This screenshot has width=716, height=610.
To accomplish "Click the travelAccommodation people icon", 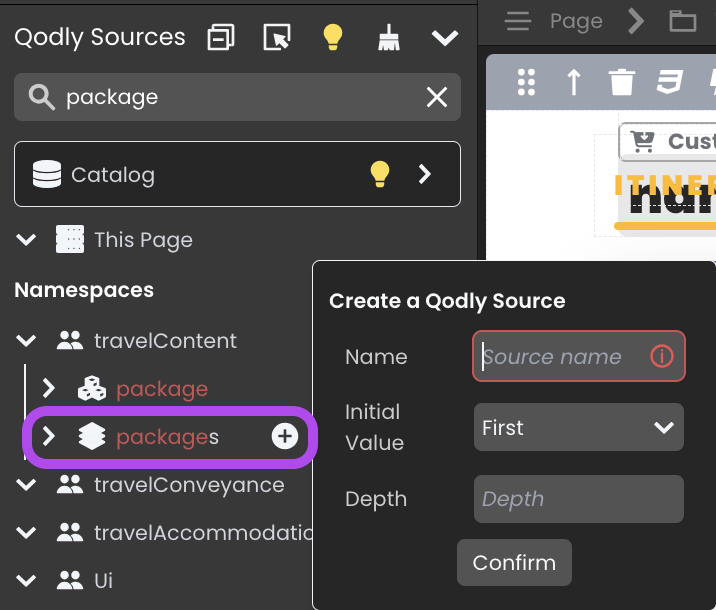I will tap(70, 532).
